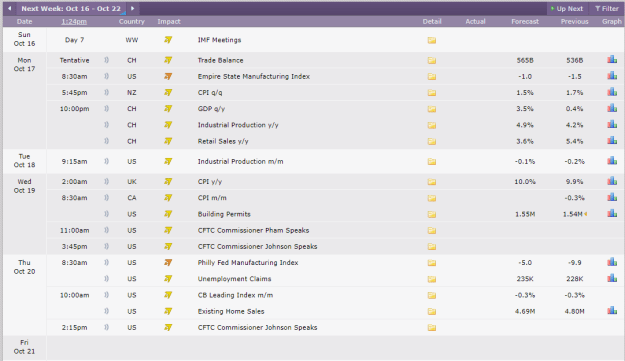The width and height of the screenshot is (625, 361).
Task: Click the 1.54M previous value for Building Permits
Action: (x=572, y=214)
